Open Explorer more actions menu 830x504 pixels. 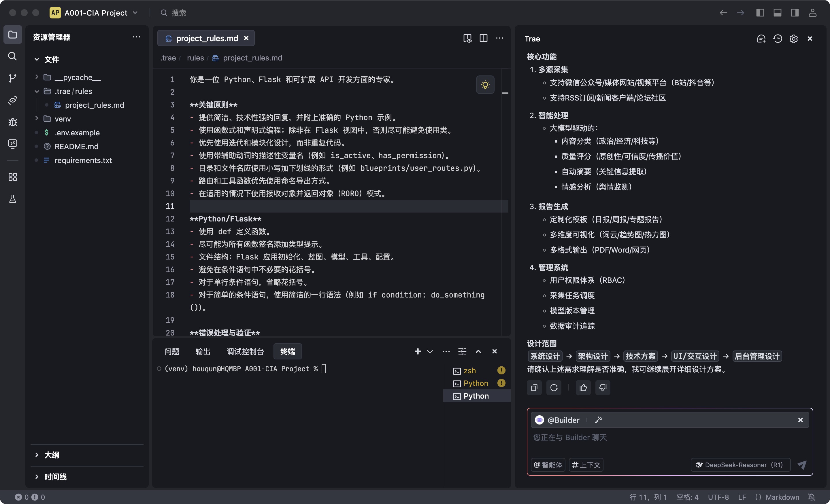click(136, 37)
